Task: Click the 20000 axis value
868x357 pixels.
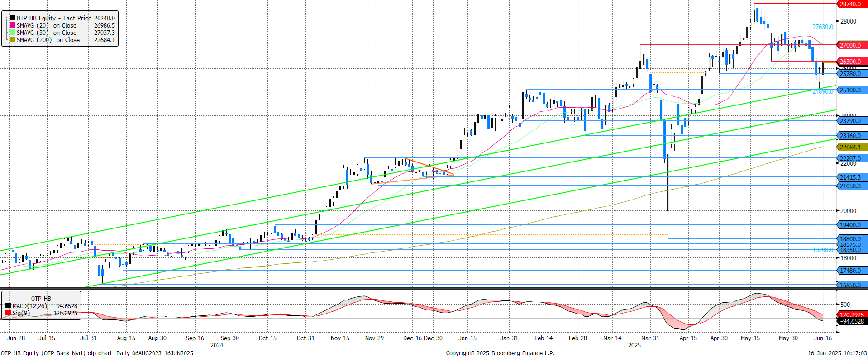Action: [x=848, y=211]
